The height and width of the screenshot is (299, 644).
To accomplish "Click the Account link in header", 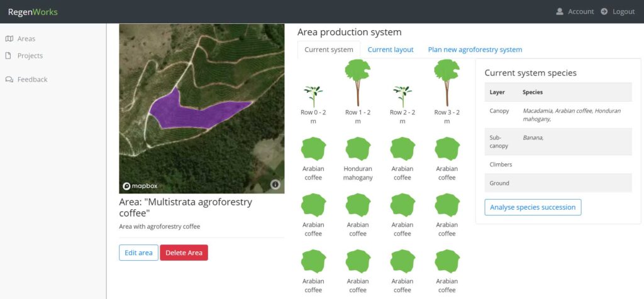I will (580, 11).
